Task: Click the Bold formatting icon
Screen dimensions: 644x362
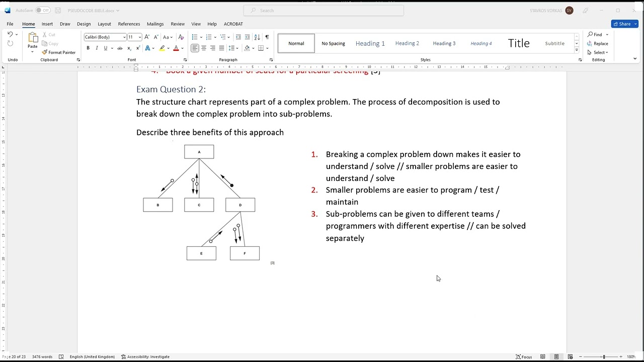Action: click(88, 48)
